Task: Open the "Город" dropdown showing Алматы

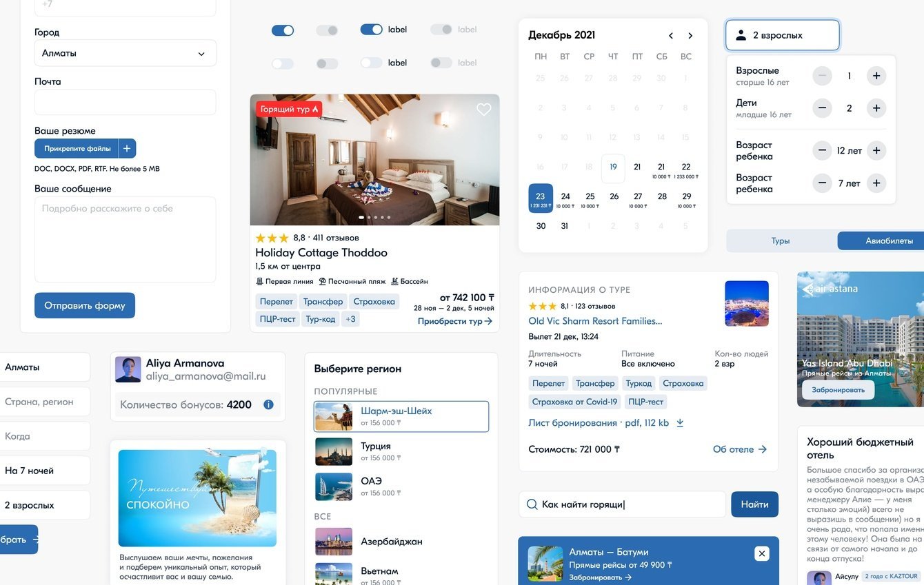Action: [x=125, y=53]
